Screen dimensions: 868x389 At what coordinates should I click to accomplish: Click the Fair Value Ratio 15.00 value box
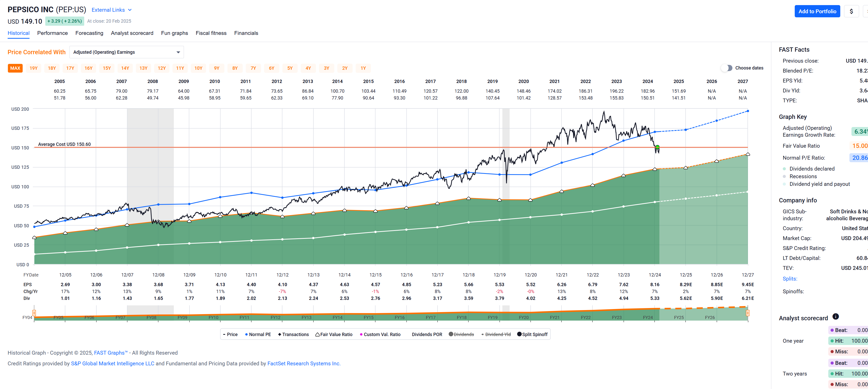tap(859, 146)
